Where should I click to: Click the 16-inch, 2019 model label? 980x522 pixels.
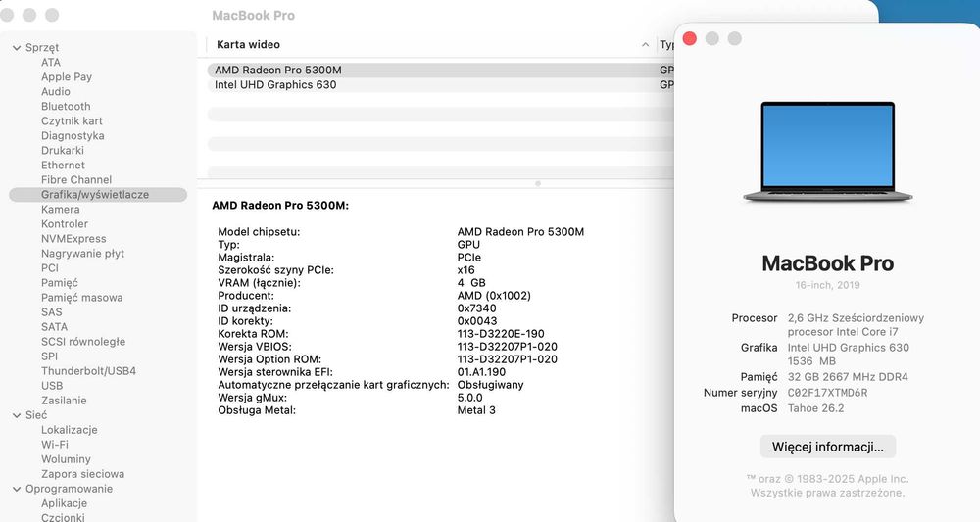(827, 285)
